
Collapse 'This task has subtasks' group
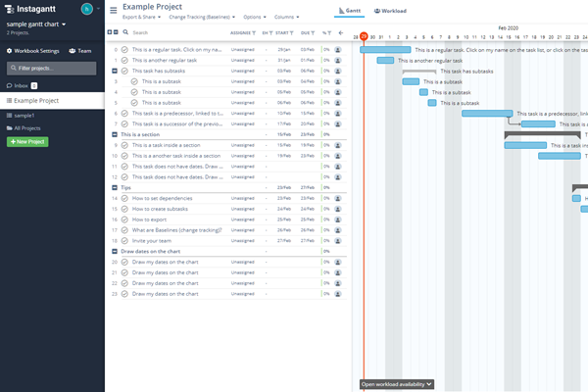point(115,71)
